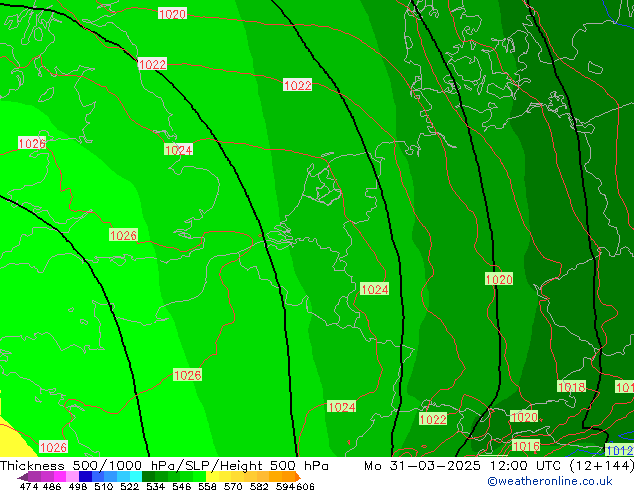Select the cyan legend swatch
Image resolution: width=634 pixels, height=490 pixels.
(136, 477)
